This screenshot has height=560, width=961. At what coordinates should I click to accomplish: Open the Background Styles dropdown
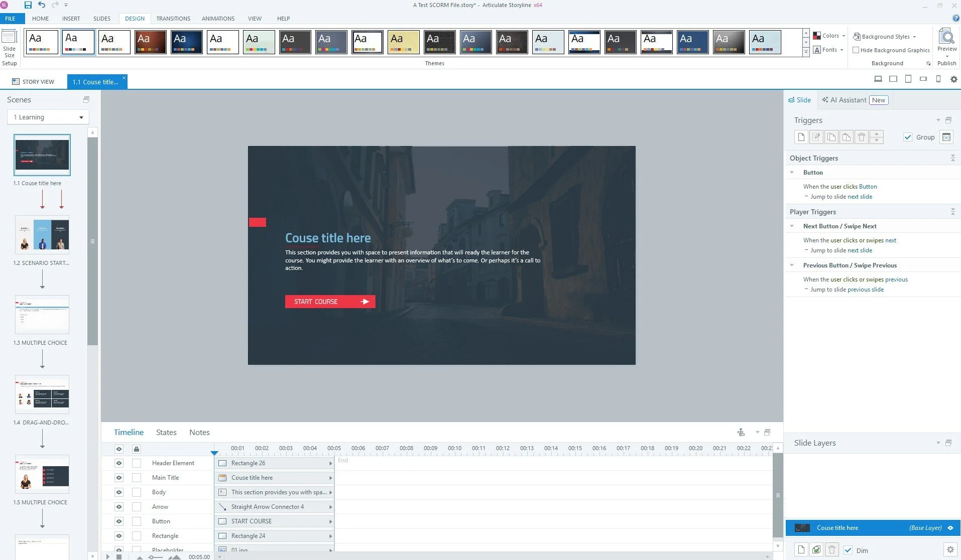pyautogui.click(x=885, y=36)
